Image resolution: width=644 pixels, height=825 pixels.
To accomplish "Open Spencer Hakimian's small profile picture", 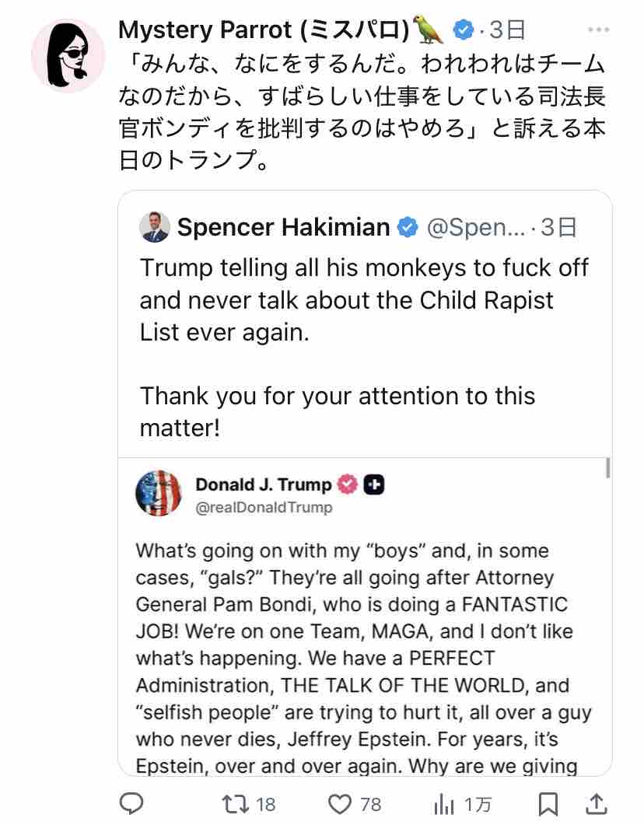I will click(x=154, y=227).
